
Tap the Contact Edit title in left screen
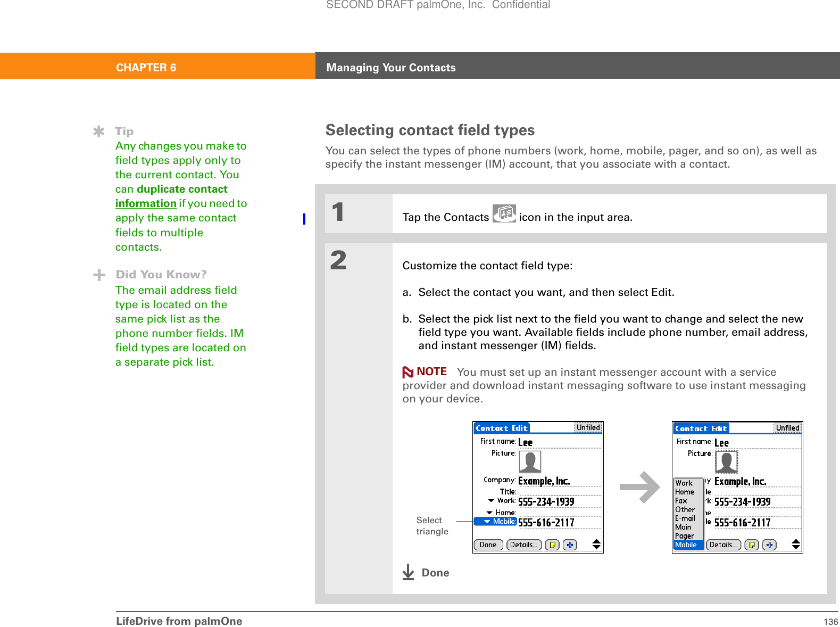(x=502, y=428)
